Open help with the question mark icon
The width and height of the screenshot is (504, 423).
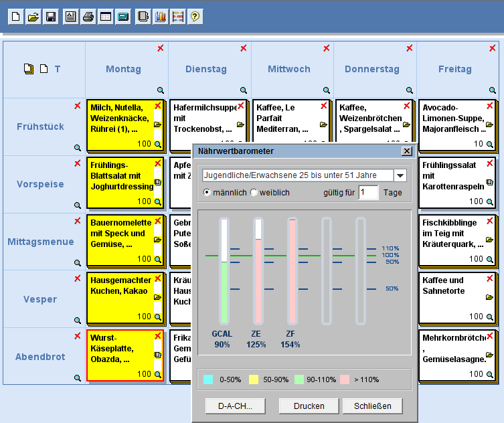click(x=195, y=17)
